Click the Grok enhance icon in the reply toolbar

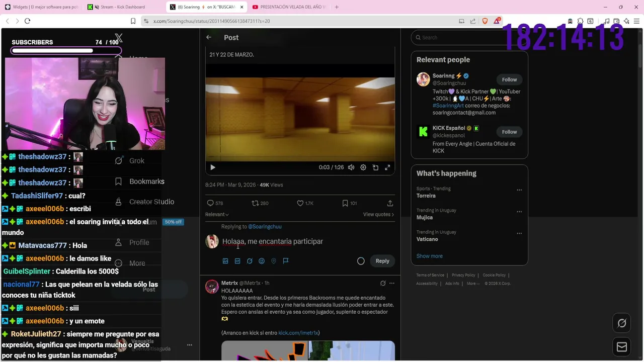pos(250,261)
